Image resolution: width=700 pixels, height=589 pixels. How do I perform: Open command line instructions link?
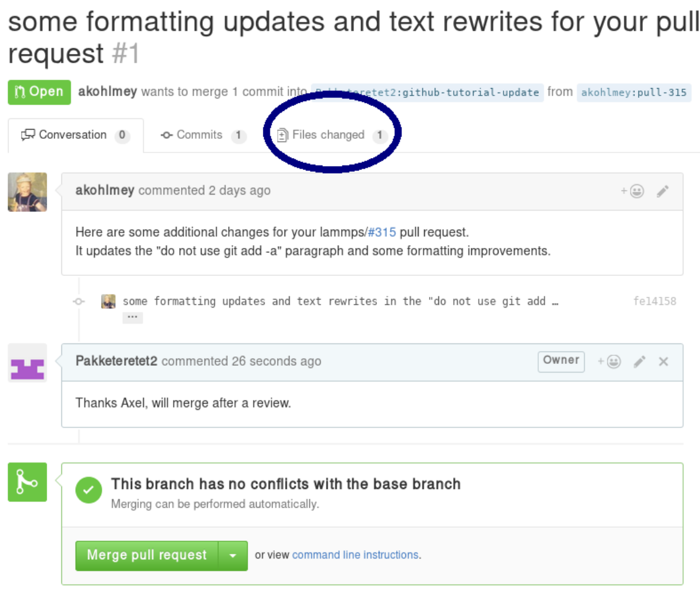point(355,555)
